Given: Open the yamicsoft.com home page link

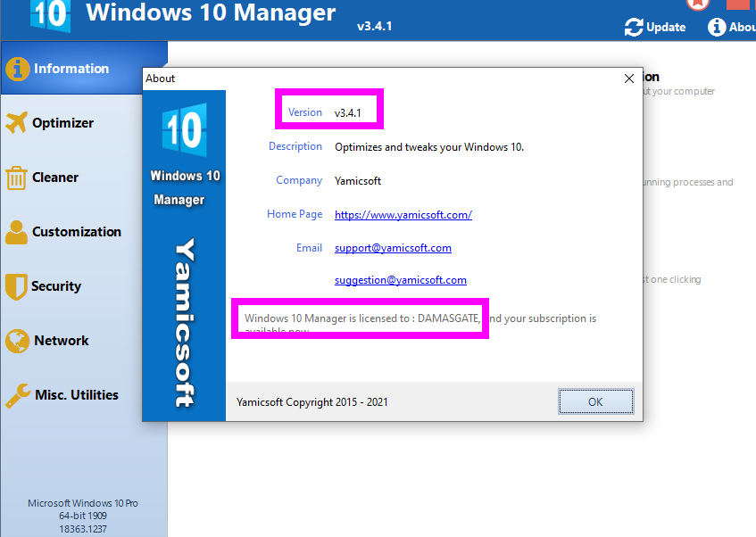Looking at the screenshot, I should (x=403, y=214).
